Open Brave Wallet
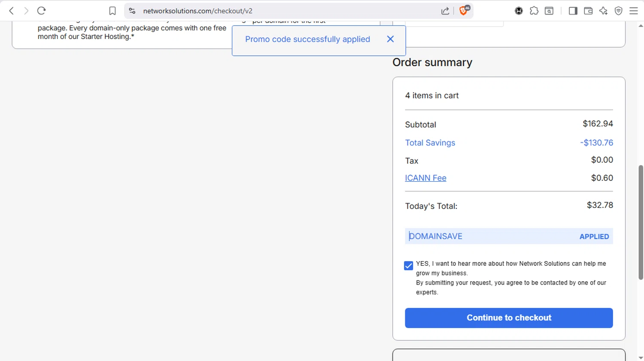Screen dimensions: 644x361 click(x=588, y=11)
